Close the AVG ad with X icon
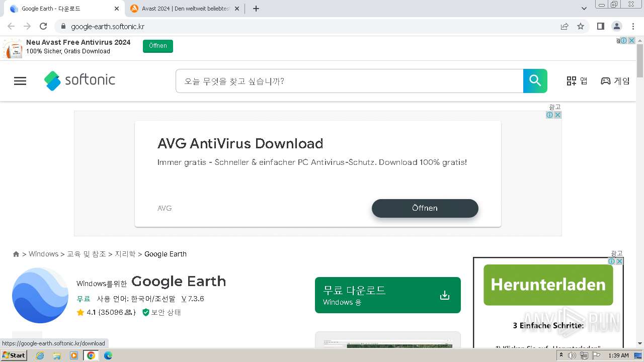The height and width of the screenshot is (362, 644). 557,115
